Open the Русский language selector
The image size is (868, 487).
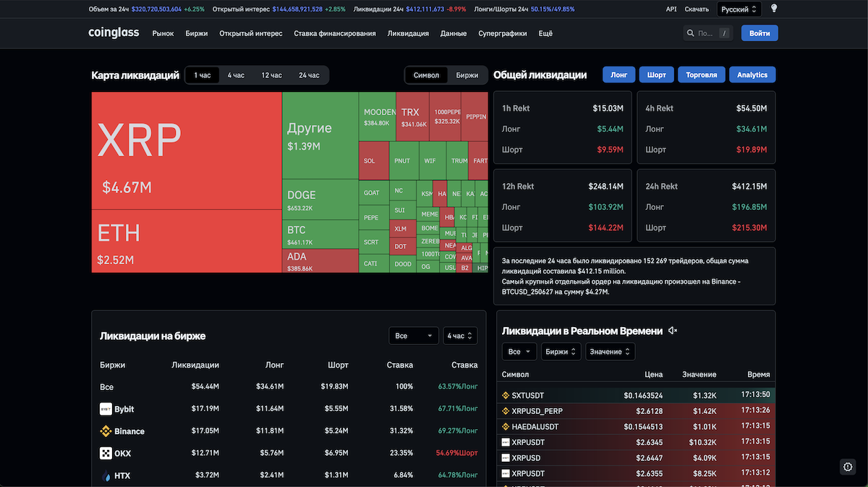739,9
